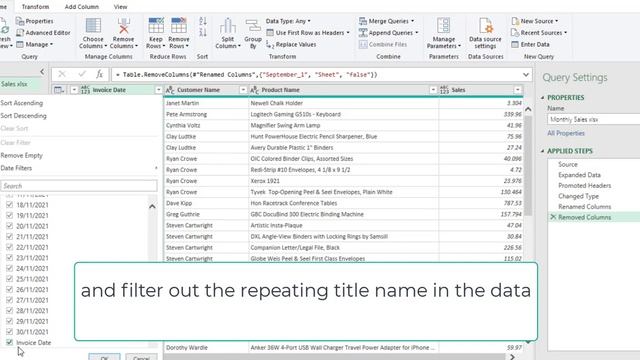Open the Manage dropdown in Query group
The width and height of the screenshot is (640, 360).
(x=35, y=44)
